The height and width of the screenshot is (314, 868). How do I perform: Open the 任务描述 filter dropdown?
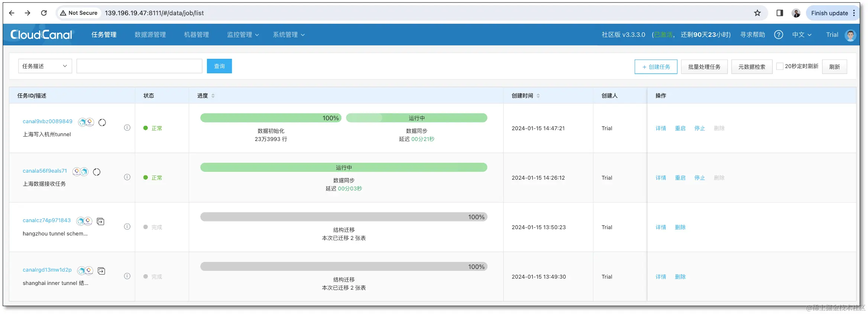[x=45, y=66]
